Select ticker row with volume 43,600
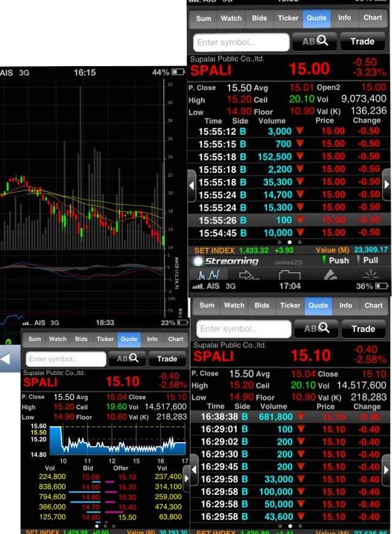The image size is (392, 534). pos(290,517)
